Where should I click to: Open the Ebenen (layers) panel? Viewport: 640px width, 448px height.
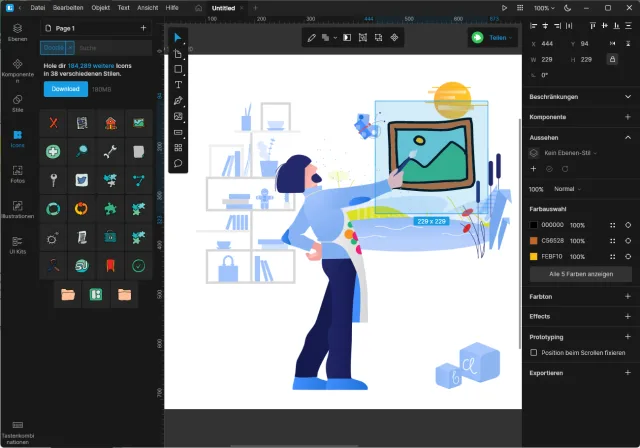(17, 33)
